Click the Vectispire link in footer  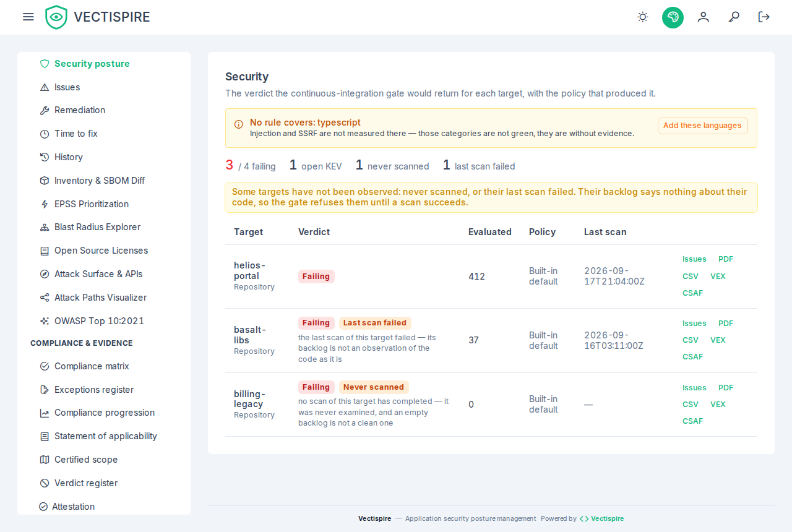pos(601,518)
